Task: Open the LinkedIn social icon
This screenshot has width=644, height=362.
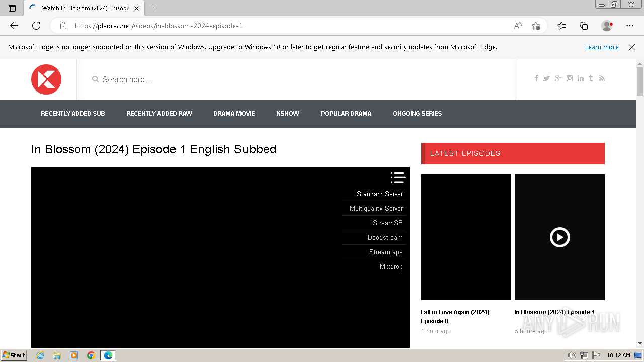Action: [x=581, y=78]
